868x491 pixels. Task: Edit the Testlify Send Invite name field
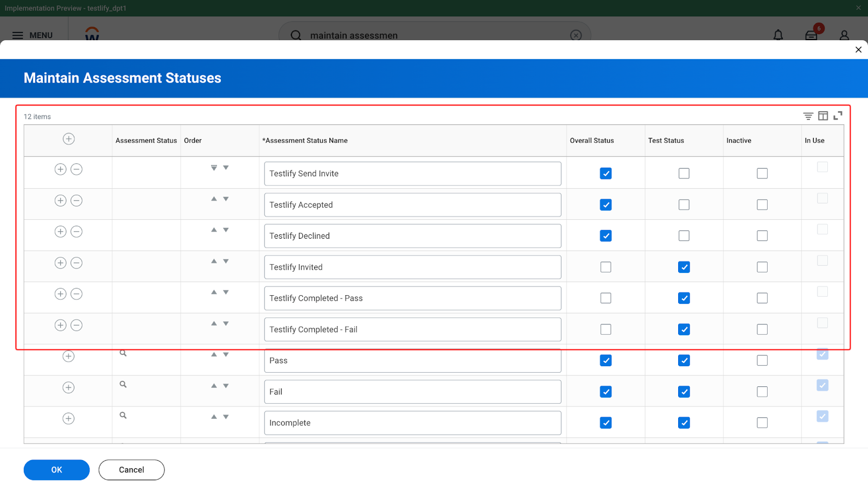pos(412,174)
